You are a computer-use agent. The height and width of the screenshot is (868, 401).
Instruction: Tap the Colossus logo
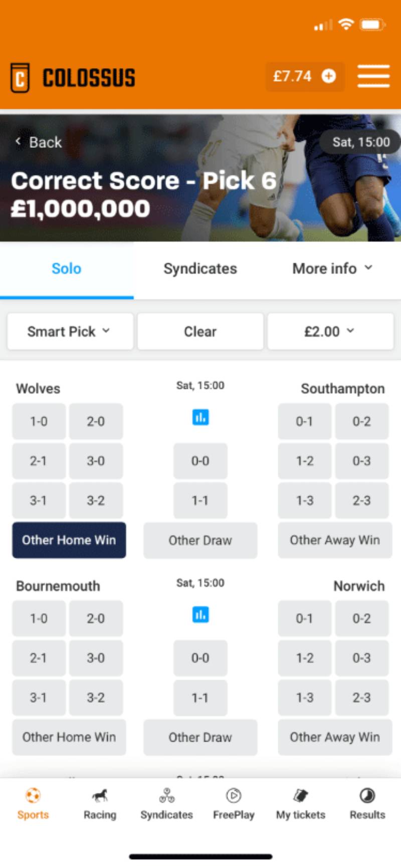pyautogui.click(x=73, y=78)
